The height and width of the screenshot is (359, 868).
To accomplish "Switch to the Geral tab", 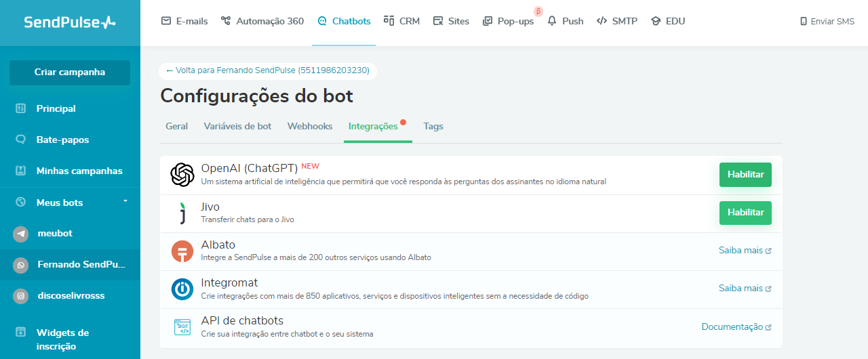I will point(176,127).
